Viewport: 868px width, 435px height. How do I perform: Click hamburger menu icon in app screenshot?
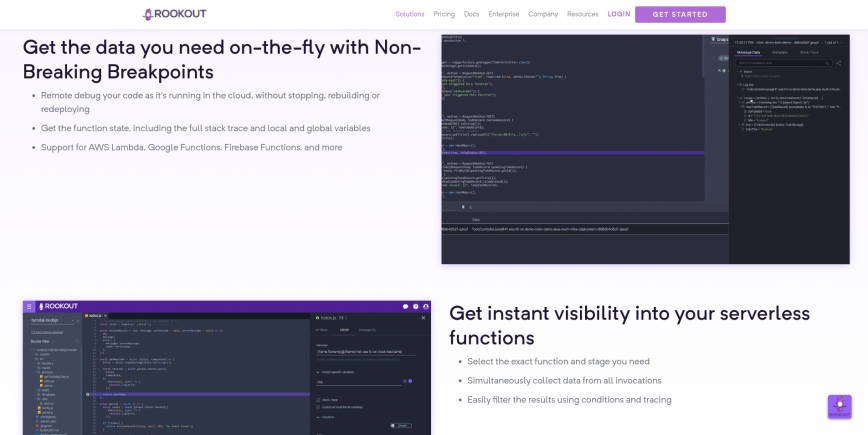click(x=29, y=306)
